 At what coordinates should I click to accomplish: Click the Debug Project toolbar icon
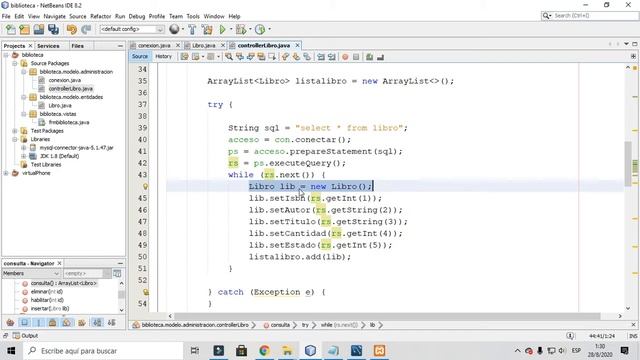click(x=240, y=29)
